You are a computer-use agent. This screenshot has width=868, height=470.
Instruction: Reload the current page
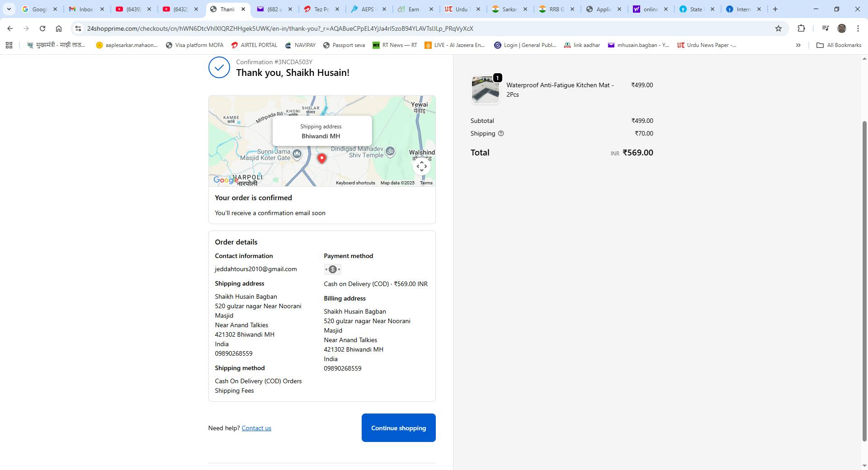[42, 28]
